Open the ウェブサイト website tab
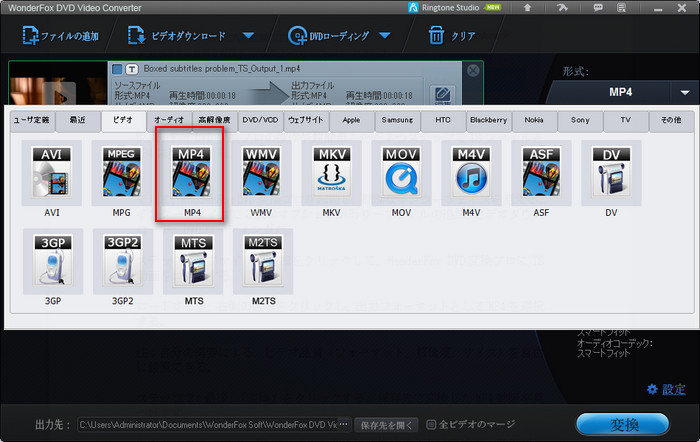 point(306,121)
